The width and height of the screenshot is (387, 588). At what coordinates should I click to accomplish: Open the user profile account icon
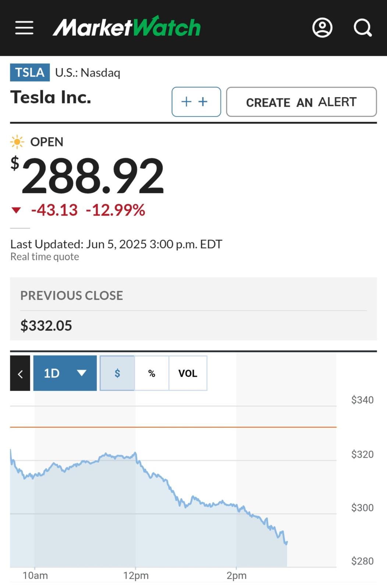(322, 28)
